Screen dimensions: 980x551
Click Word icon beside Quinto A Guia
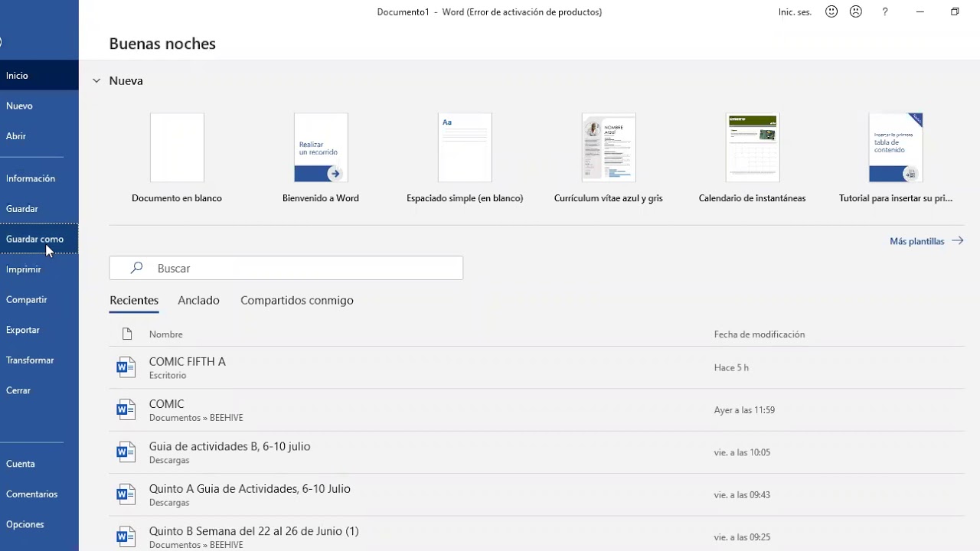pyautogui.click(x=126, y=495)
